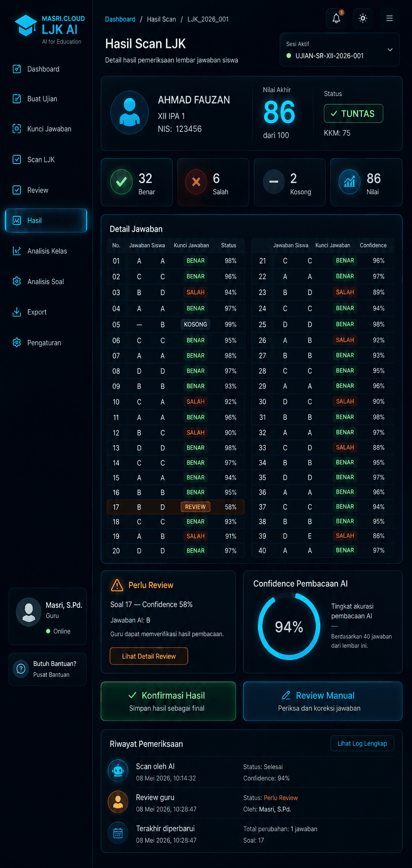Click the 'Jawaban AI: B' text
The image size is (412, 868).
(x=130, y=620)
